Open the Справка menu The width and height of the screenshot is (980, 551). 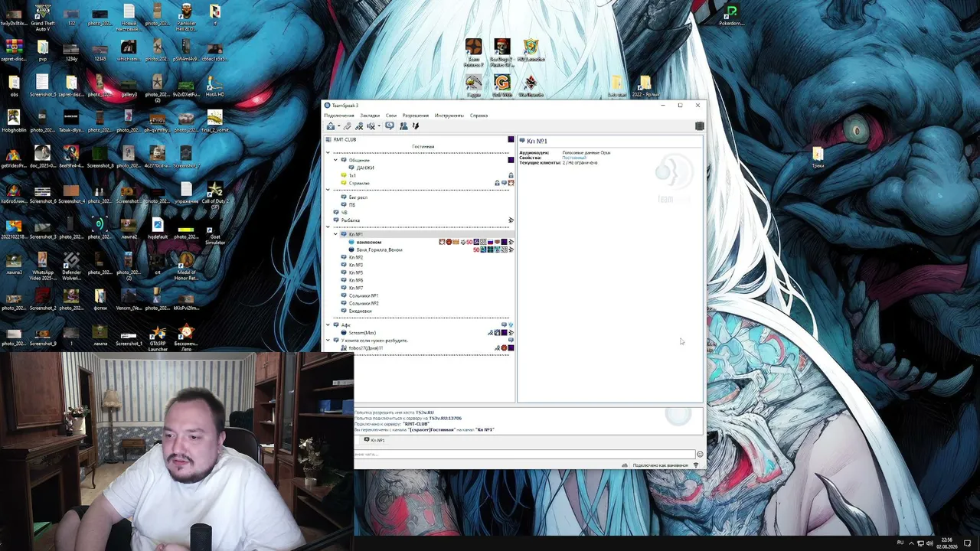click(479, 116)
